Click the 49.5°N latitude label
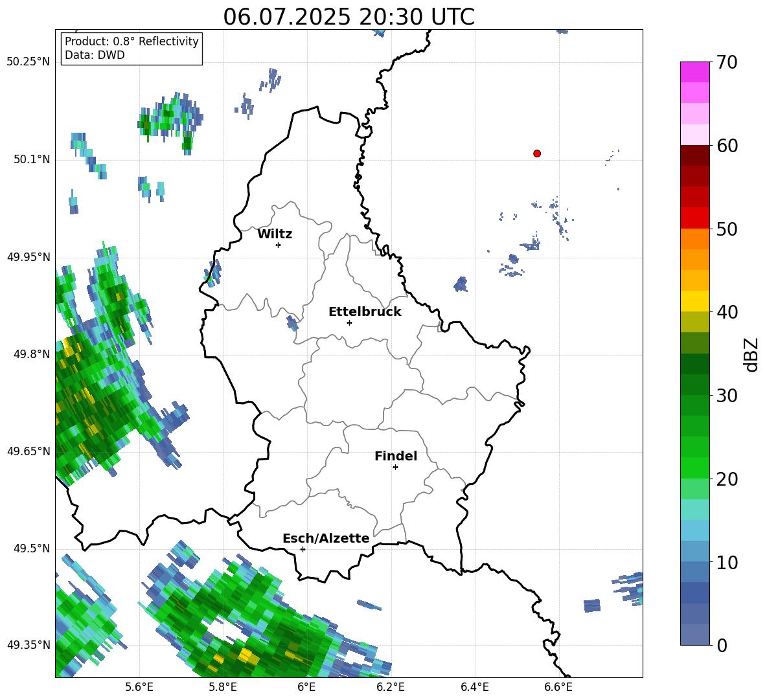This screenshot has width=767, height=700. pyautogui.click(x=32, y=548)
